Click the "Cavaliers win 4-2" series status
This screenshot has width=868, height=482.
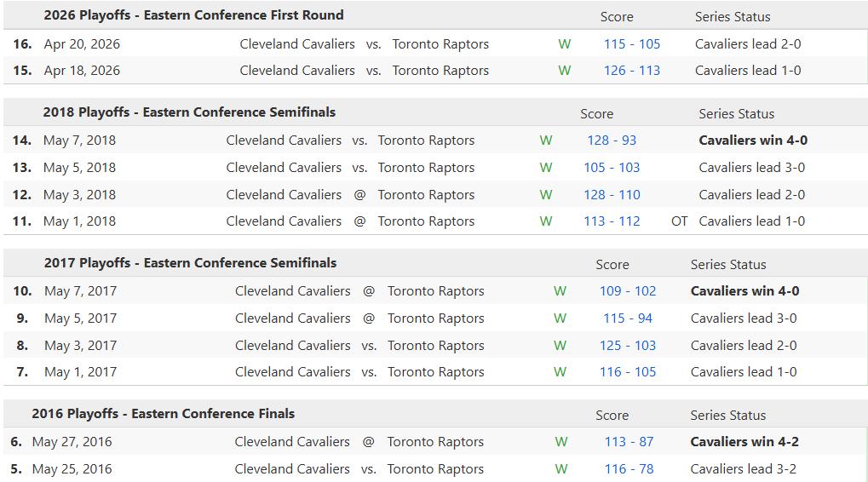744,442
